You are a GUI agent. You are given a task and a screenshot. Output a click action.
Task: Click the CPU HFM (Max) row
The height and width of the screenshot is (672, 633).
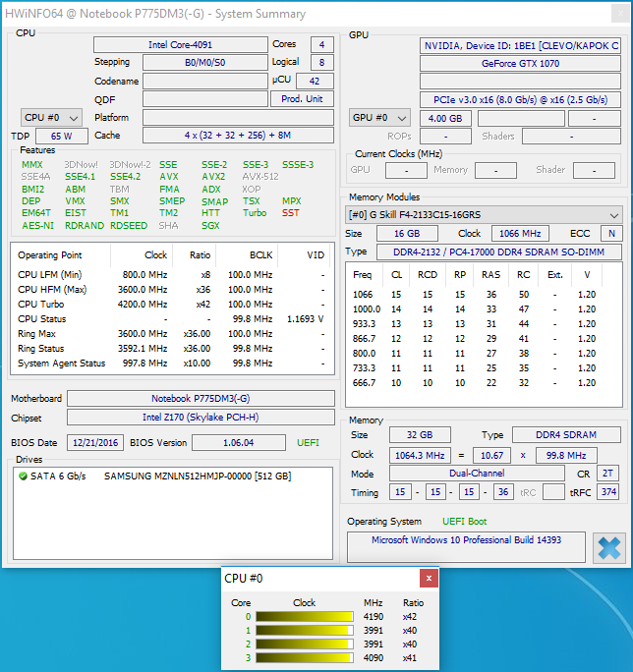point(172,290)
